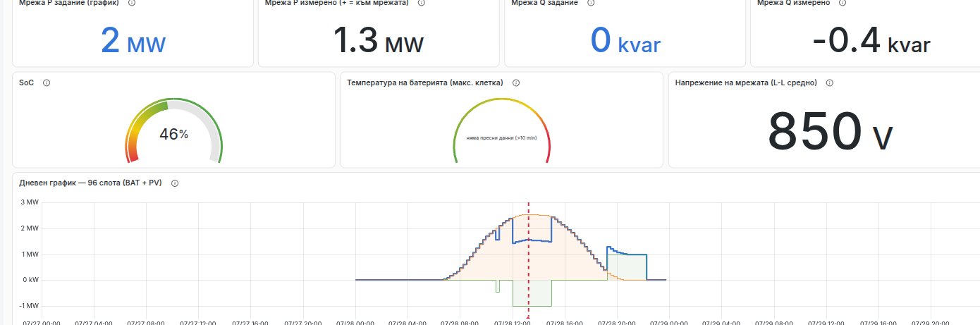Screen dimensions: 980x325
Task: Click the 46% SoC gauge reading
Action: tap(173, 134)
